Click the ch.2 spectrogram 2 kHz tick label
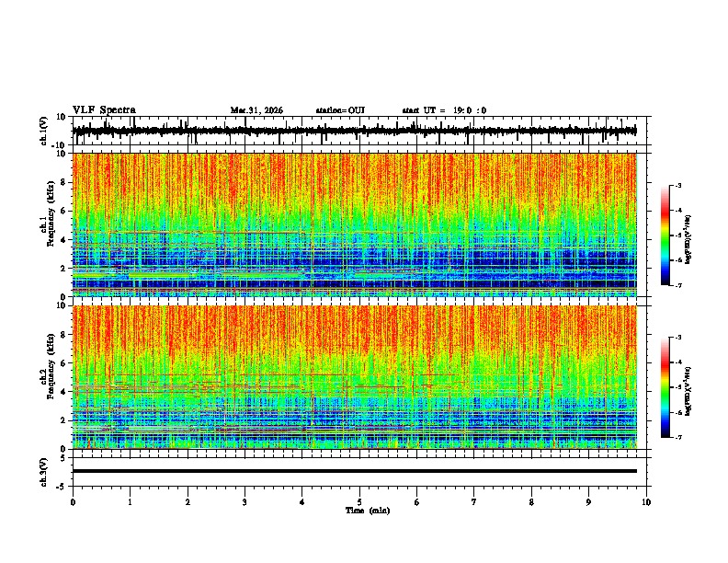This screenshot has height=563, width=728. pos(64,420)
